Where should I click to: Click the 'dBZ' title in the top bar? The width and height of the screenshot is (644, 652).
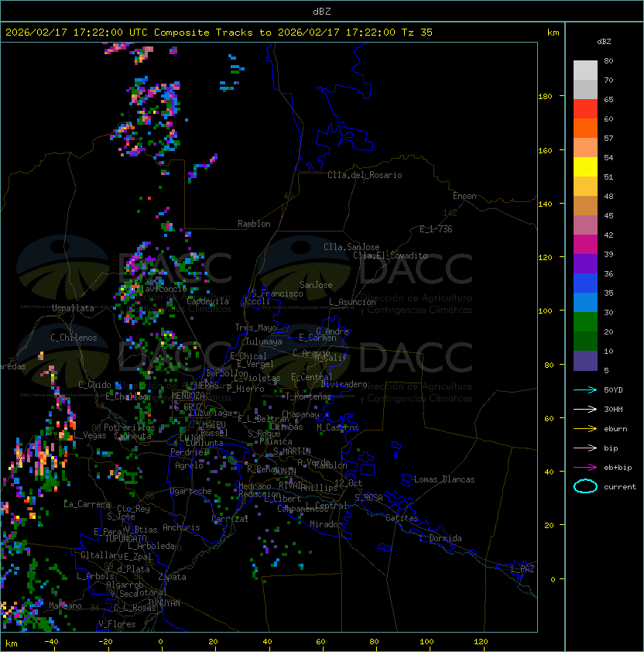(322, 11)
